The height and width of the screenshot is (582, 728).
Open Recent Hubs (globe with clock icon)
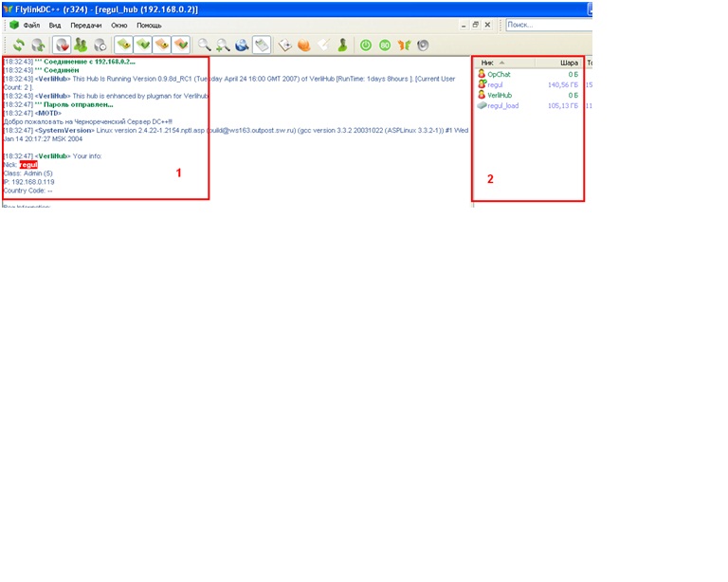point(100,45)
